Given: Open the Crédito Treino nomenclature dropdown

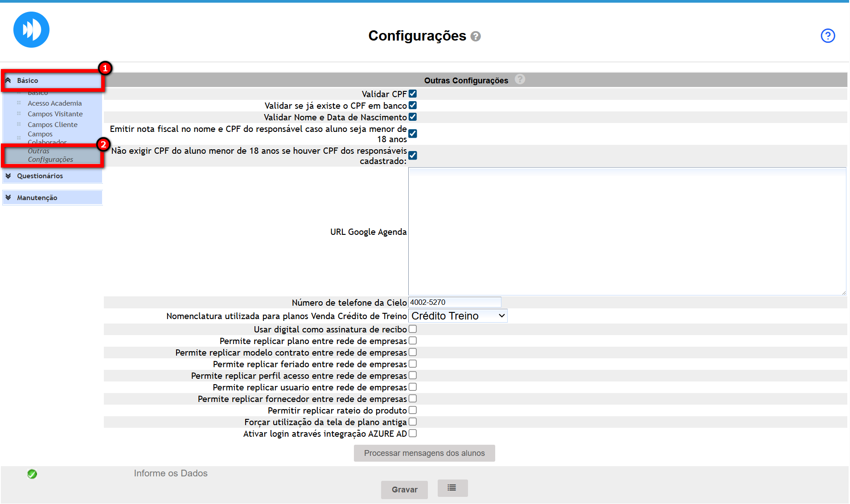Looking at the screenshot, I should pyautogui.click(x=457, y=316).
